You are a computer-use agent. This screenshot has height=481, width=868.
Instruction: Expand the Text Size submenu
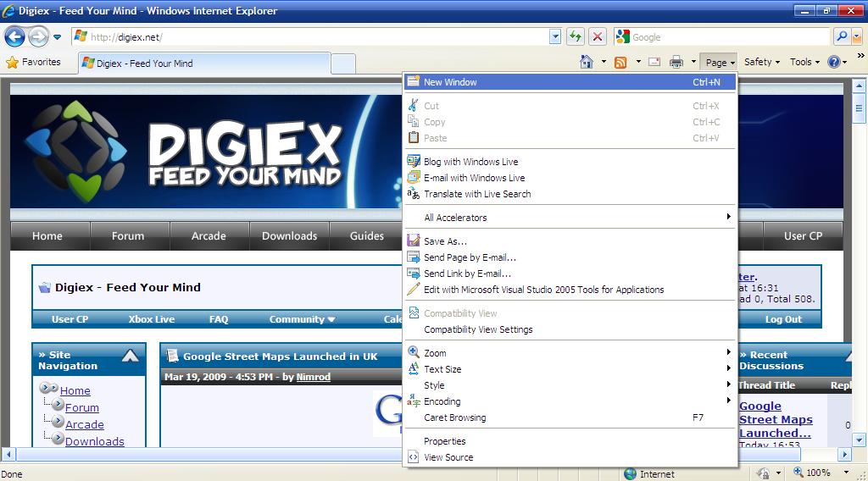coord(570,368)
